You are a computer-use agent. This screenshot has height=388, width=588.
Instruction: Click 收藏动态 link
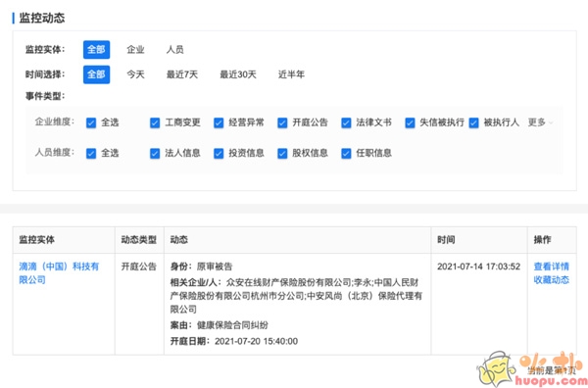coord(551,280)
